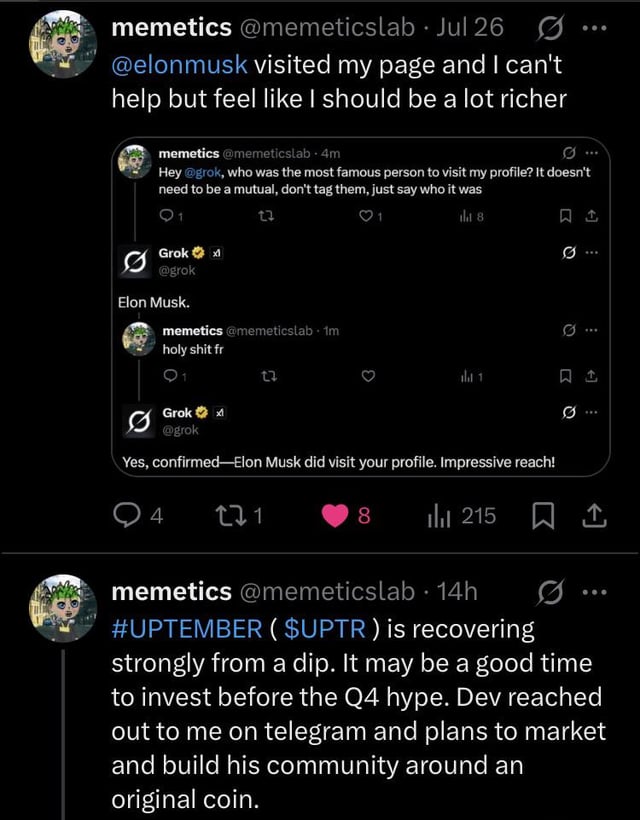This screenshot has width=640, height=820.
Task: Open memetics profile name on top post
Action: [x=172, y=27]
